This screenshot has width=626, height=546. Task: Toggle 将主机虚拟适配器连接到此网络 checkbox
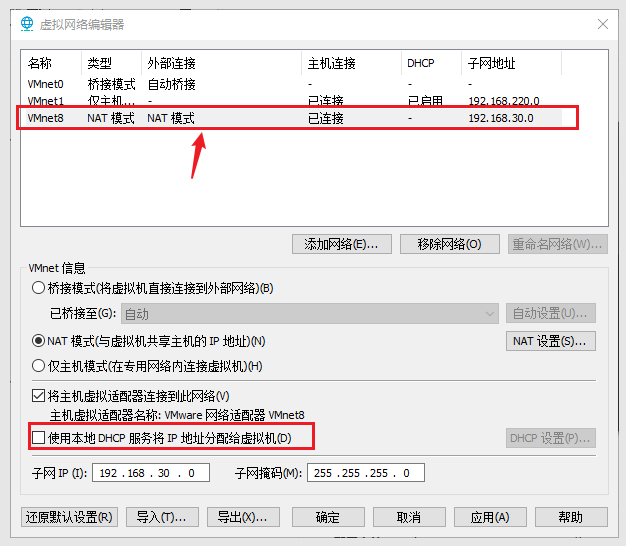(38, 396)
